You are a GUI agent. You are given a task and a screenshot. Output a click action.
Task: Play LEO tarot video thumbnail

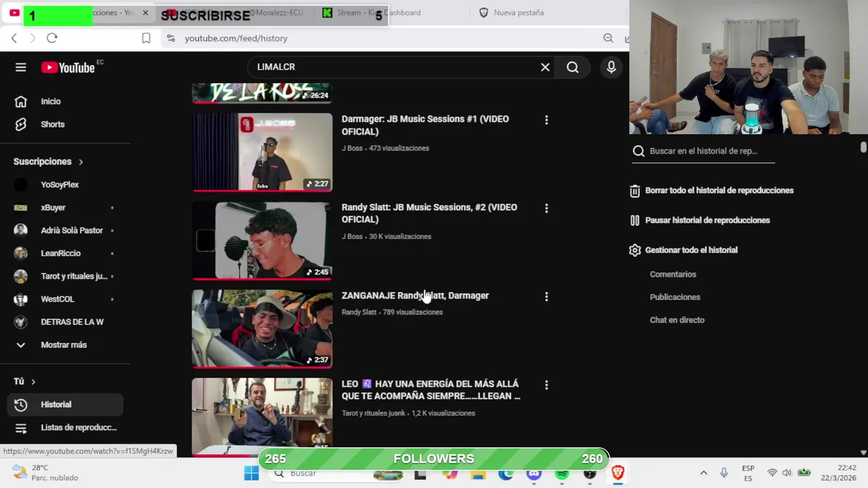pyautogui.click(x=262, y=417)
